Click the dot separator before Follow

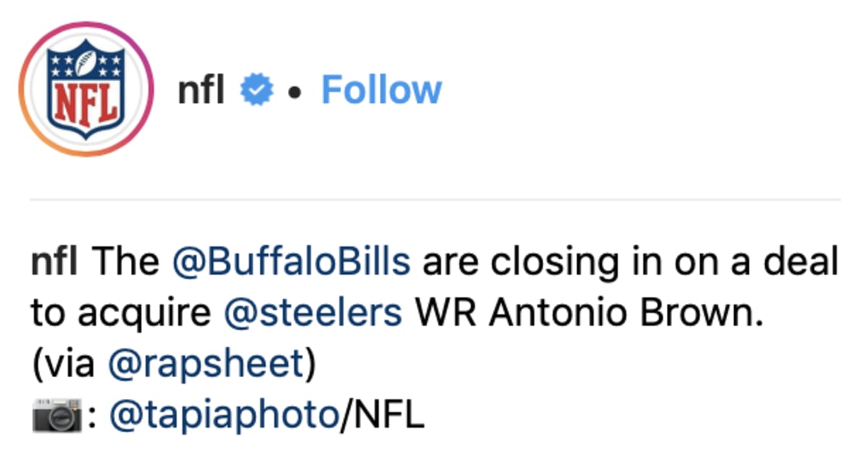click(294, 93)
